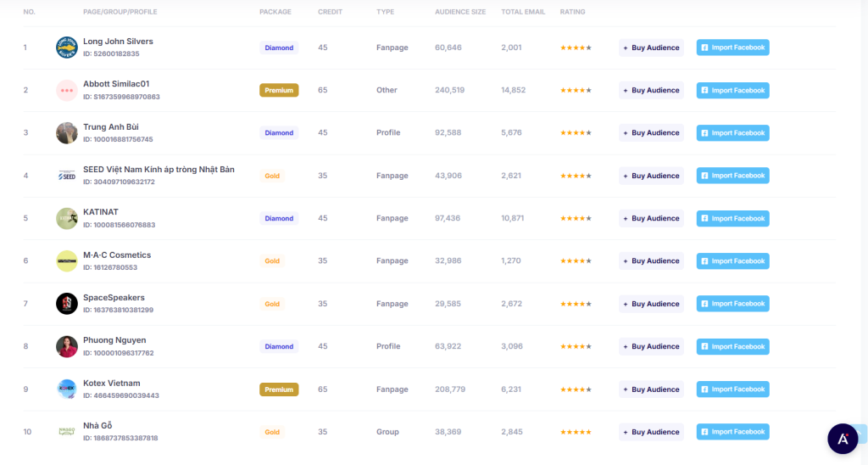
Task: Open Long John Silvers page logo
Action: coord(66,48)
